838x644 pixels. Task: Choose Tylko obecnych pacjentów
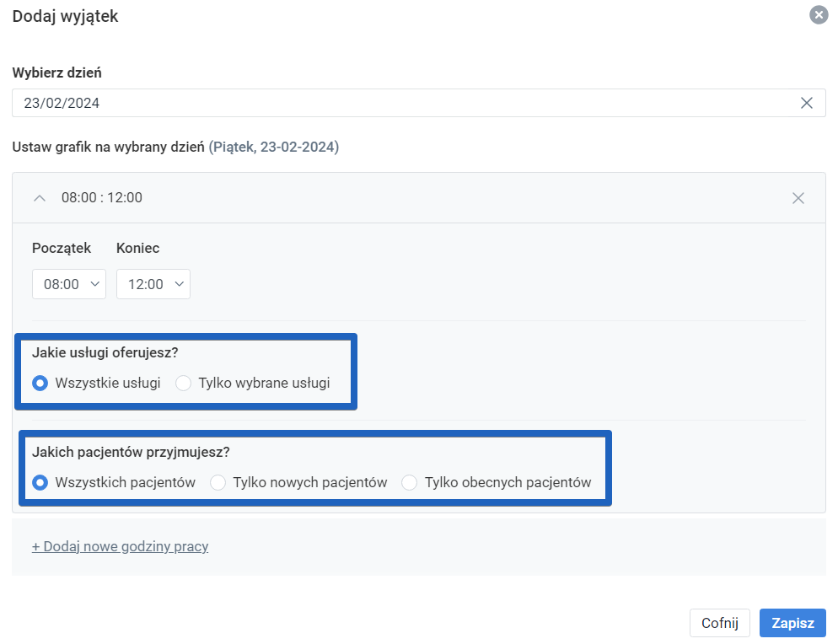click(x=409, y=482)
